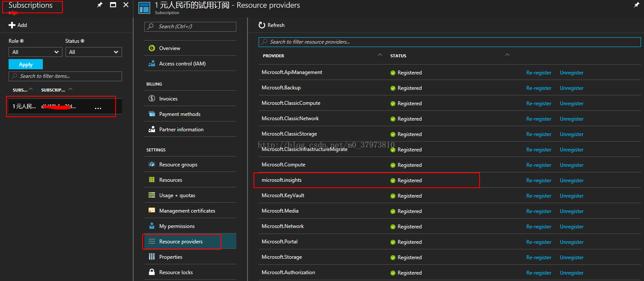
Task: Unregister Microsoft.Network
Action: tap(572, 227)
